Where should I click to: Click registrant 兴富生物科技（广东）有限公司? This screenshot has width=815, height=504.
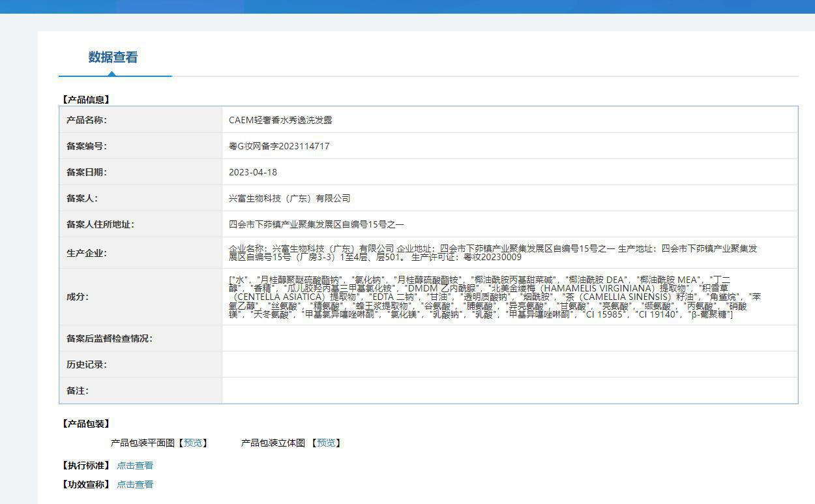(x=289, y=198)
